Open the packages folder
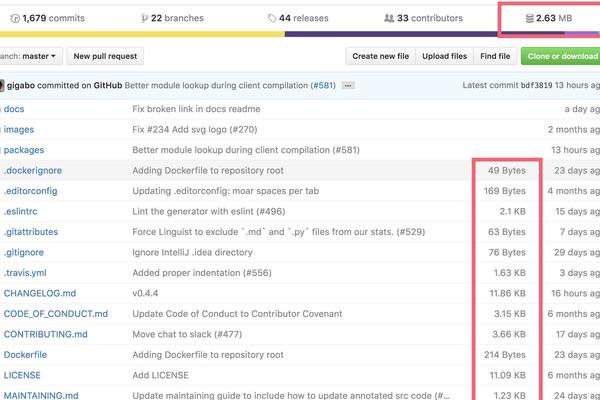Screen dimensions: 600x400 click(24, 150)
